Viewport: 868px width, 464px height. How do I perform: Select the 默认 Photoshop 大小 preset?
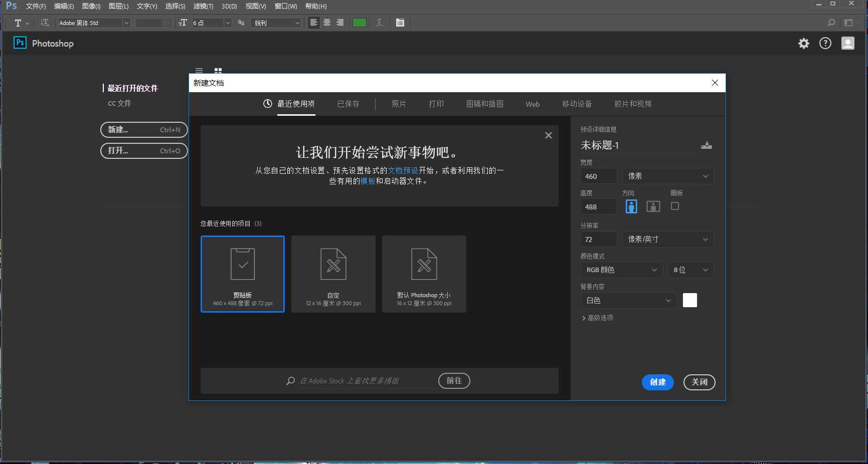click(424, 274)
